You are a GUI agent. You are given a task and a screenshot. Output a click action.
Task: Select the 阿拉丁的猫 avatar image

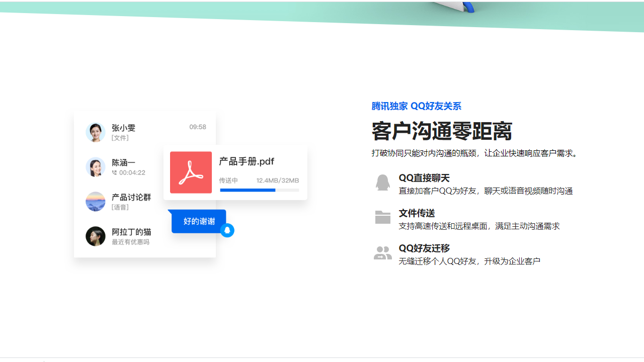(95, 236)
